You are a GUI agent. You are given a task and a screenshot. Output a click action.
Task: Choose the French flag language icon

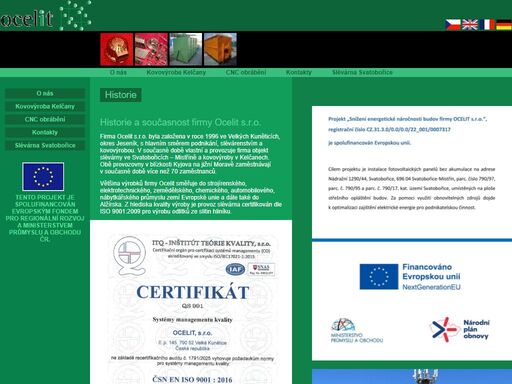tap(487, 25)
